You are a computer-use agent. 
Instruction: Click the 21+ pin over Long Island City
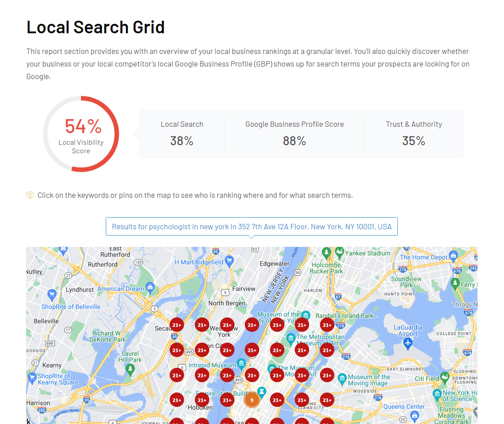pos(301,400)
